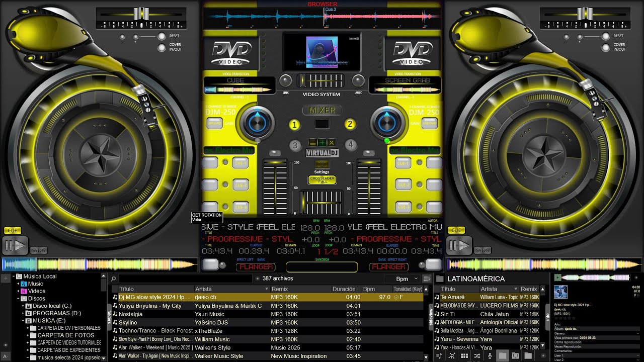Click the left deck CUE button

[12, 231]
